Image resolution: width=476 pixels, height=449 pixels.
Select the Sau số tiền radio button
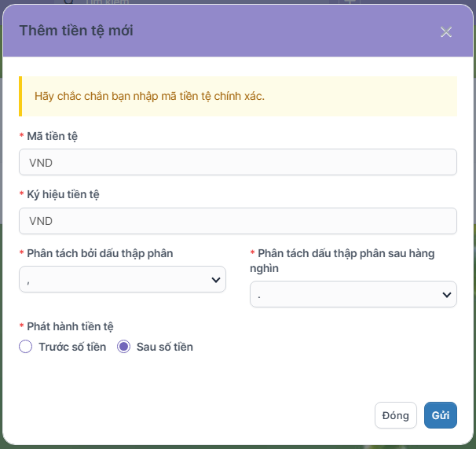(123, 347)
